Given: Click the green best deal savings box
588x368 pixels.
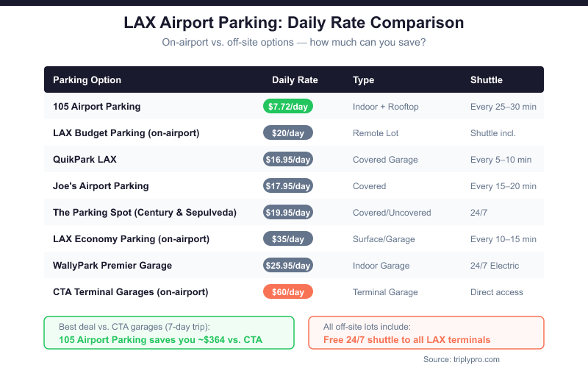Looking at the screenshot, I should tap(169, 333).
